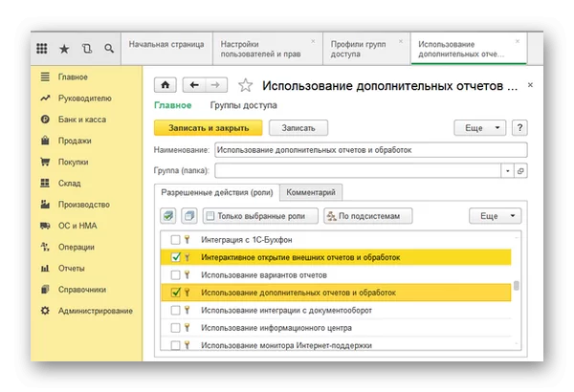
Task: Open favorites star in top toolbar
Action: (64, 48)
